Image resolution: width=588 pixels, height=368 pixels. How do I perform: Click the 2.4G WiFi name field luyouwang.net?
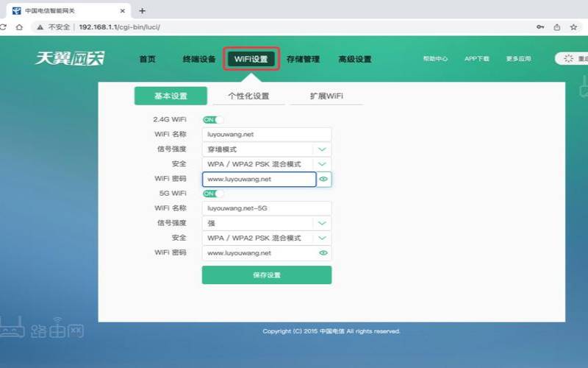(267, 135)
